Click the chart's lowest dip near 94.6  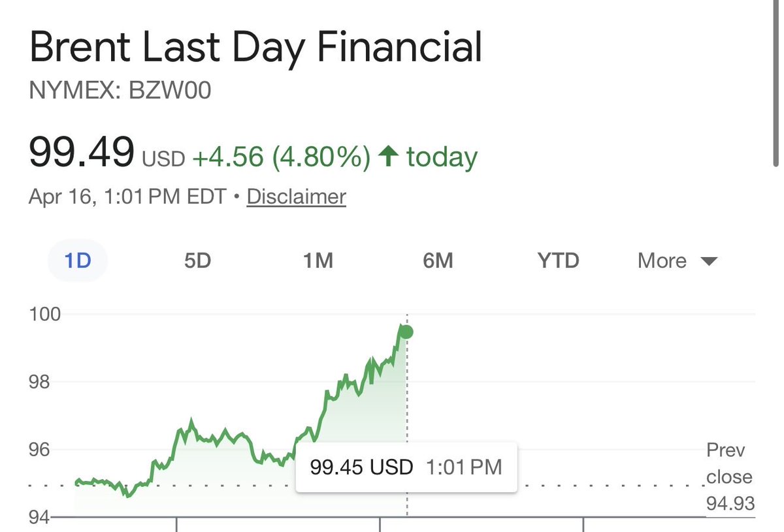pyautogui.click(x=128, y=496)
